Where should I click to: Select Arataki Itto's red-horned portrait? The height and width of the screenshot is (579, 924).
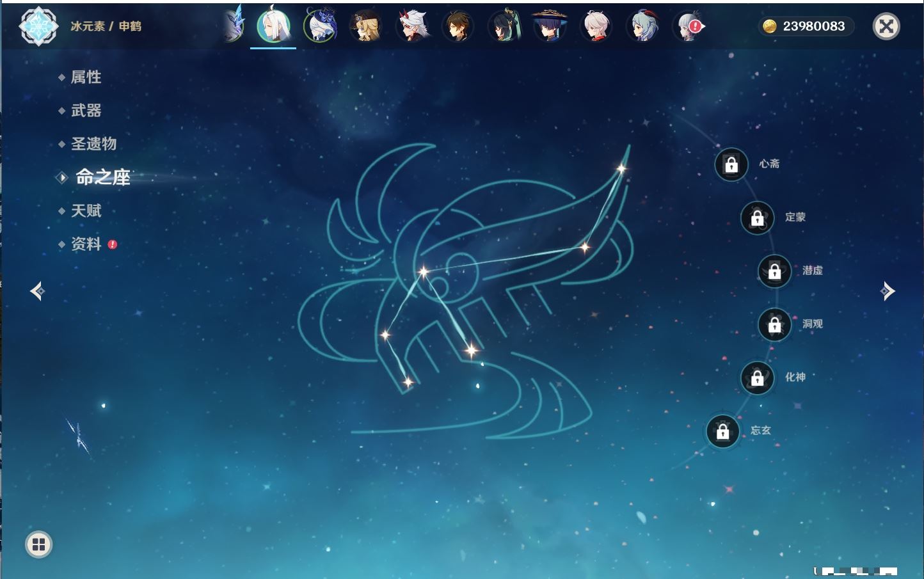[x=412, y=26]
